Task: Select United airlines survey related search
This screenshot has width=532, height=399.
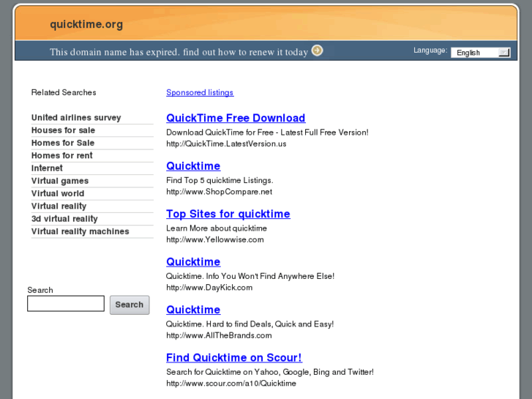Action: click(x=76, y=117)
